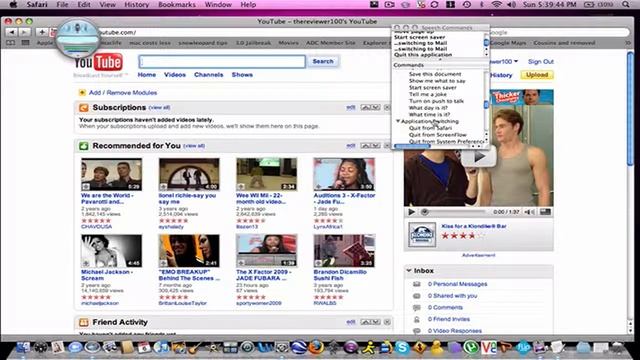Show hidden bookmarks with the overflow chevron
The height and width of the screenshot is (360, 640).
click(628, 43)
